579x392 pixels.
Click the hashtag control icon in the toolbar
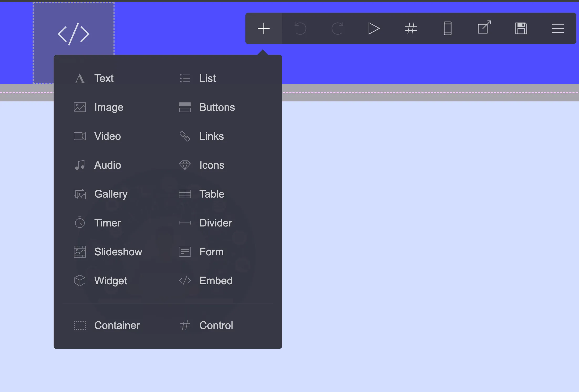click(410, 28)
